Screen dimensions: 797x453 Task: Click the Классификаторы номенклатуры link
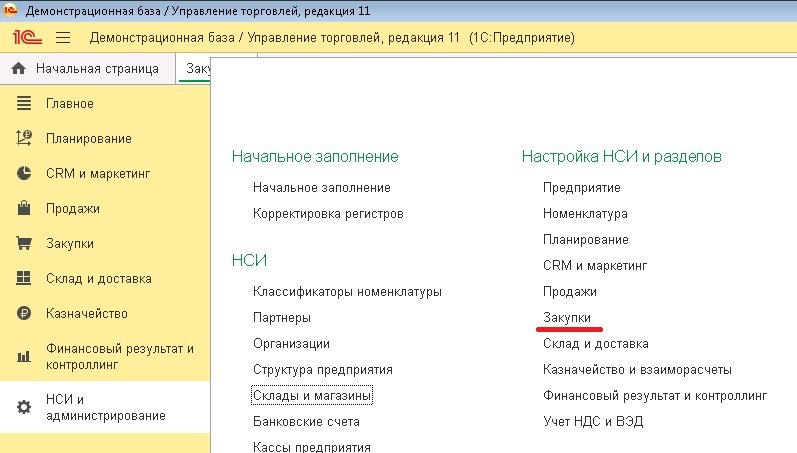(347, 292)
